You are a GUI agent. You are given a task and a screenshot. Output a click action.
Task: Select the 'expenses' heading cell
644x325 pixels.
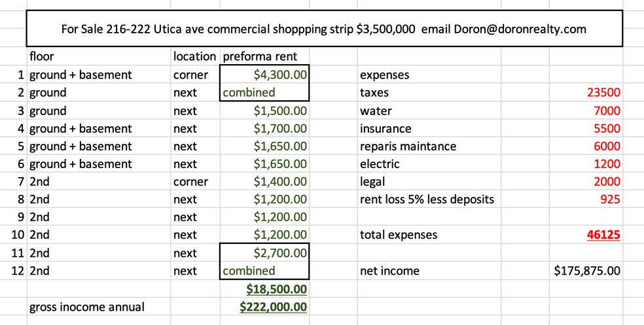click(x=384, y=75)
